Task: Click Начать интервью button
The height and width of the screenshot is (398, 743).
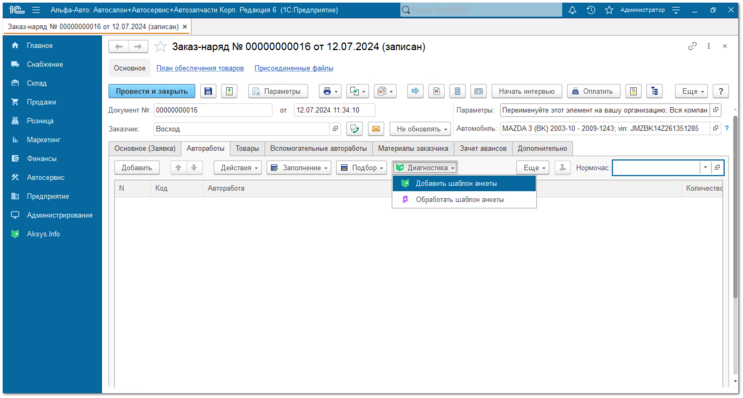Action: (526, 91)
